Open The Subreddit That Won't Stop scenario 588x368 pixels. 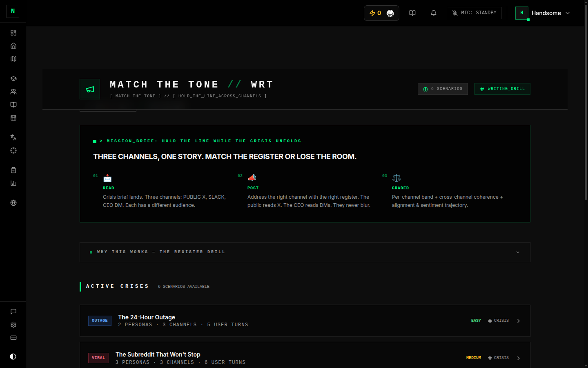pyautogui.click(x=305, y=356)
